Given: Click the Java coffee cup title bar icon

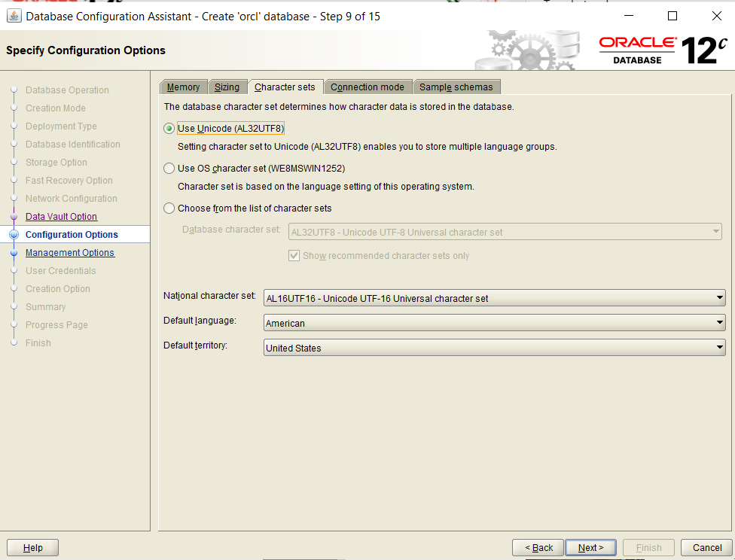Looking at the screenshot, I should tap(14, 16).
